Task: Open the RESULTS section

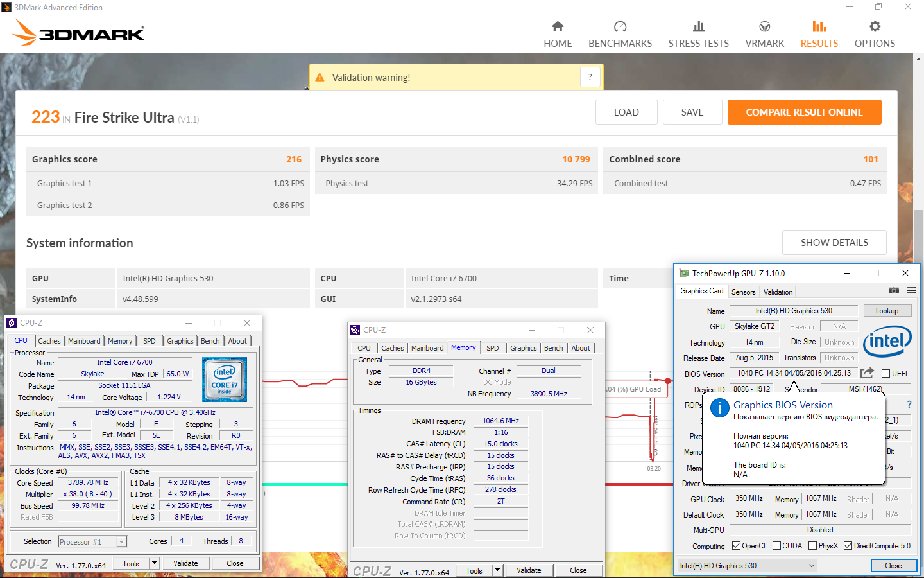Action: pyautogui.click(x=819, y=35)
